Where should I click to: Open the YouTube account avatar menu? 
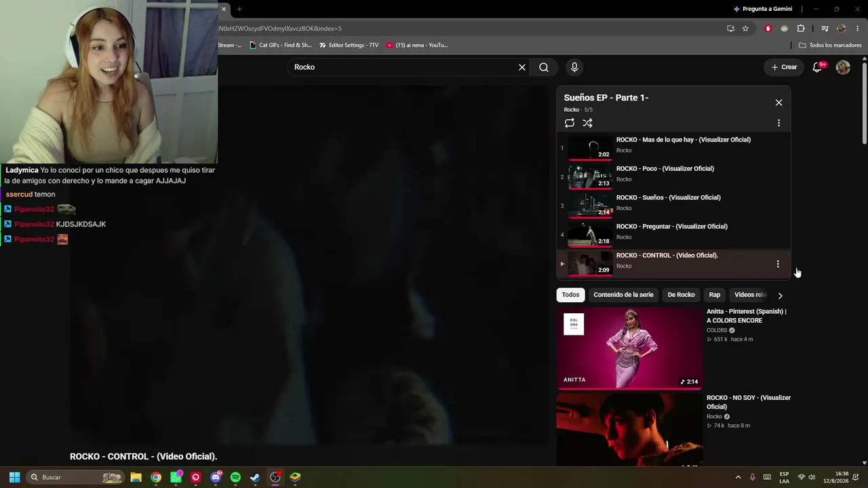coord(843,67)
